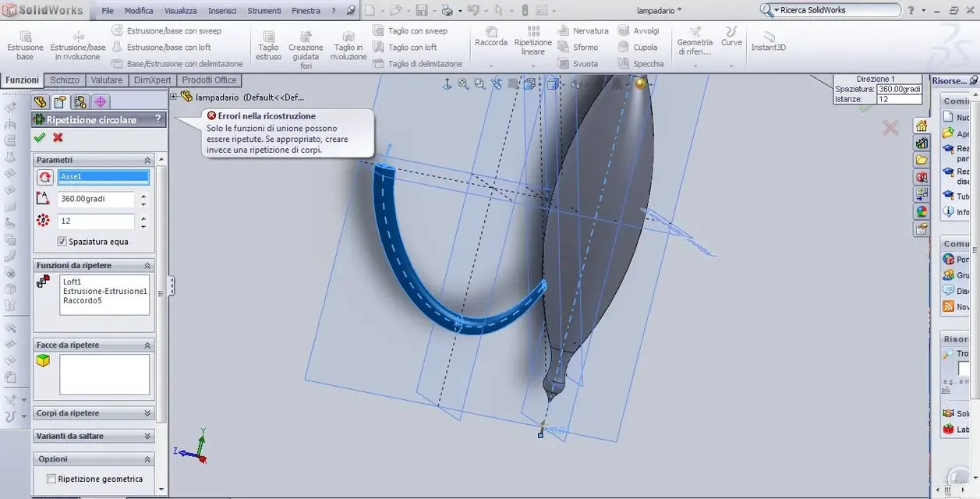Switch to the Valutare tab
980x499 pixels.
[x=106, y=80]
